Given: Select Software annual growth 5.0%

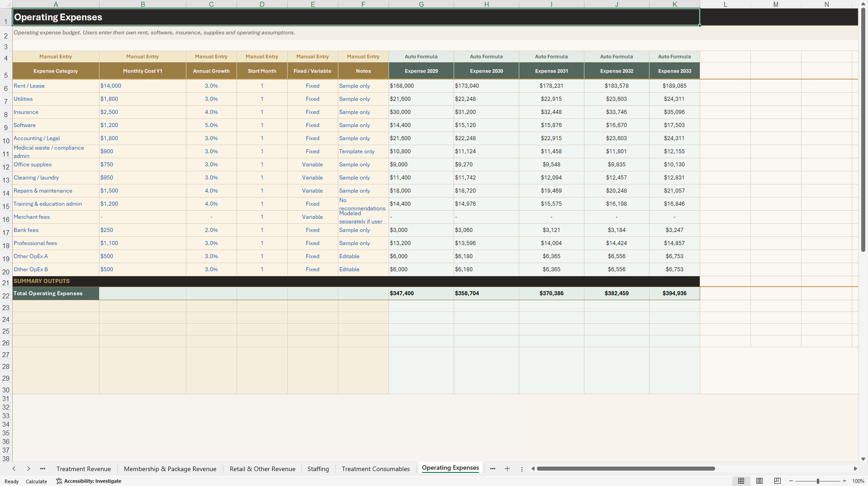Looking at the screenshot, I should click(211, 125).
